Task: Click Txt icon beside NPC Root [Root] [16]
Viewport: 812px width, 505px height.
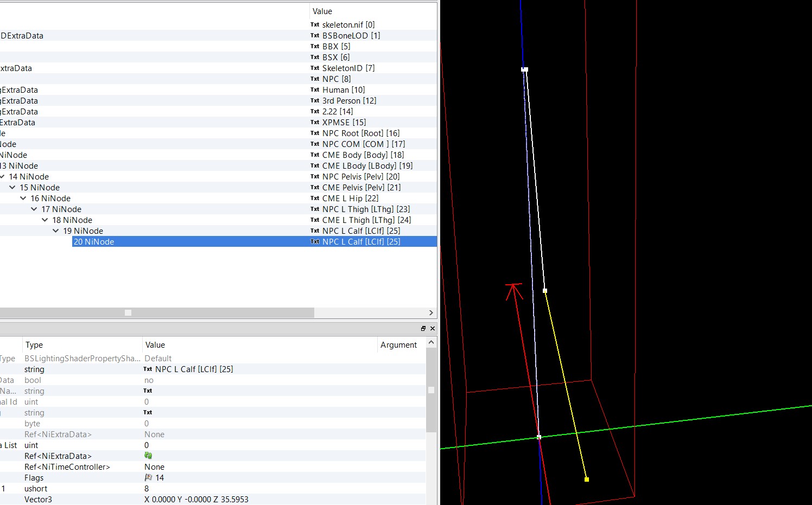Action: 315,133
